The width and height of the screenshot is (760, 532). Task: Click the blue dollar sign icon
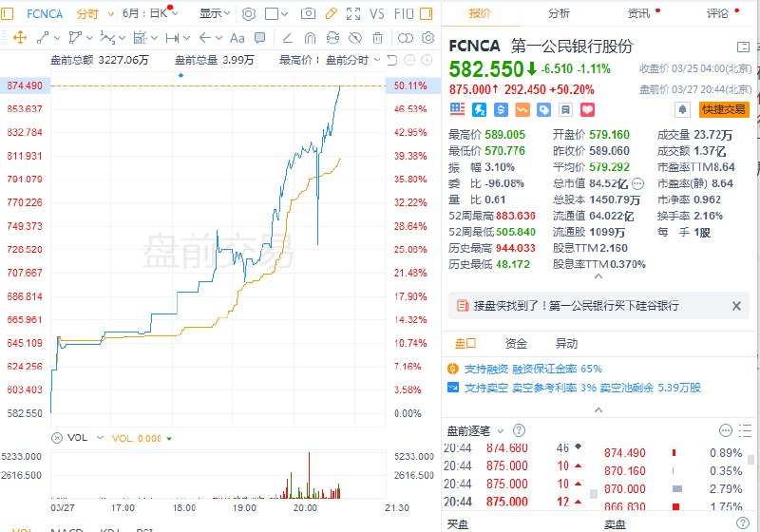(x=501, y=110)
